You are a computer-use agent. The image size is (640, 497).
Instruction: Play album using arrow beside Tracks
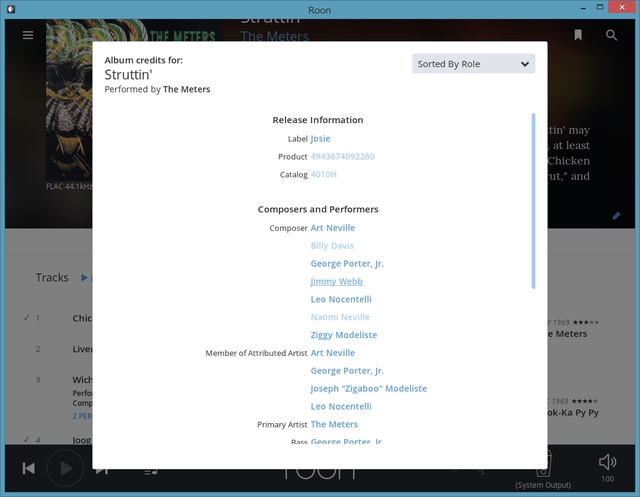(84, 277)
